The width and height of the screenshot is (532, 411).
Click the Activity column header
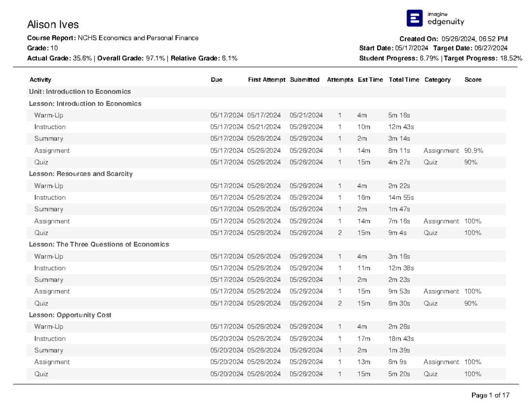point(40,80)
